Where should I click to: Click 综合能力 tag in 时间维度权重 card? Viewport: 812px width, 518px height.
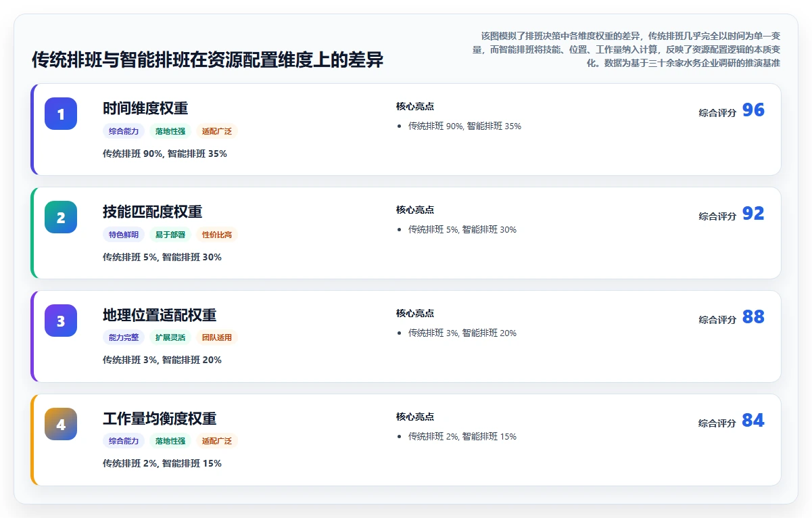(x=124, y=131)
